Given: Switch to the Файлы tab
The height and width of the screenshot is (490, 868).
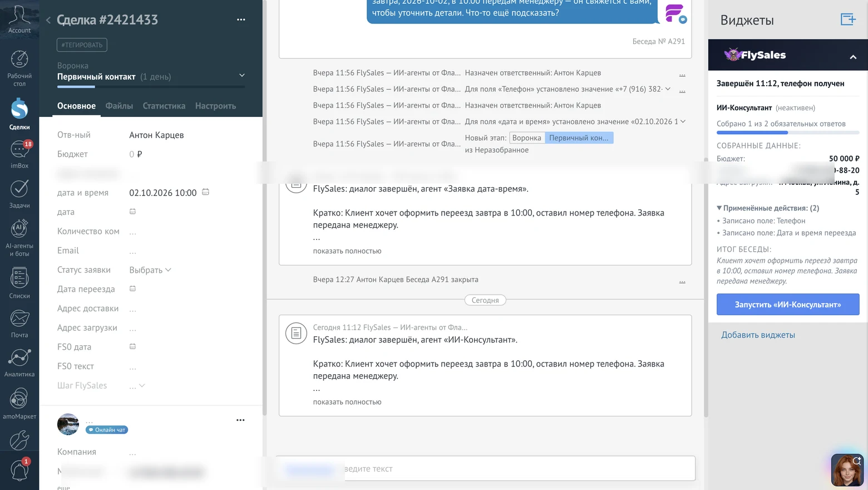Looking at the screenshot, I should click(119, 106).
